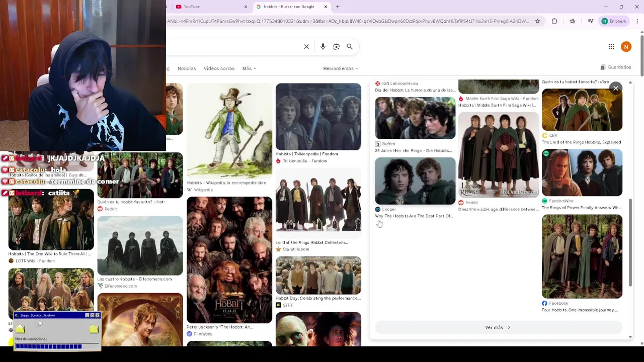This screenshot has height=362, width=644.
Task: Expand the Más dropdown
Action: coord(249,68)
